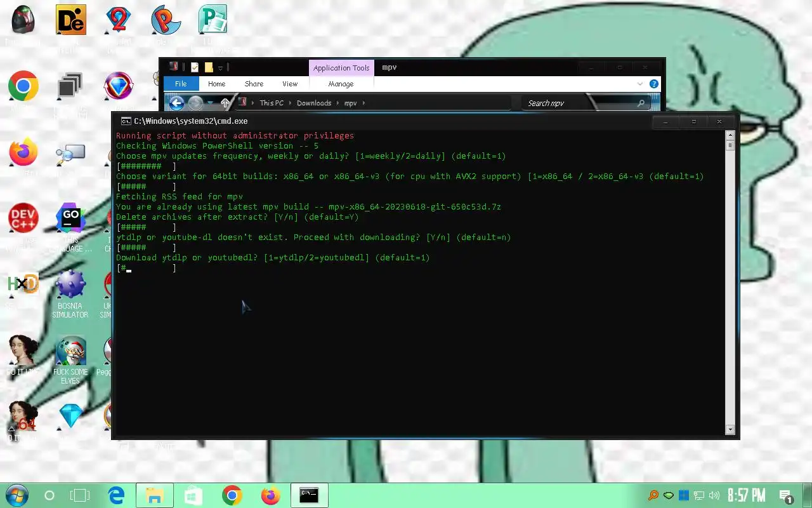Screen dimensions: 812x508
Task: Open the File tab in the mpv Explorer window
Action: (181, 84)
